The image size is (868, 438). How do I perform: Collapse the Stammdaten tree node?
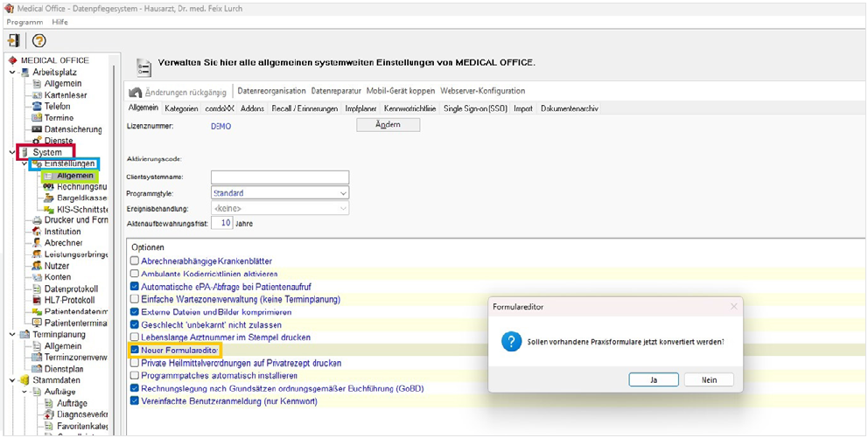click(12, 380)
